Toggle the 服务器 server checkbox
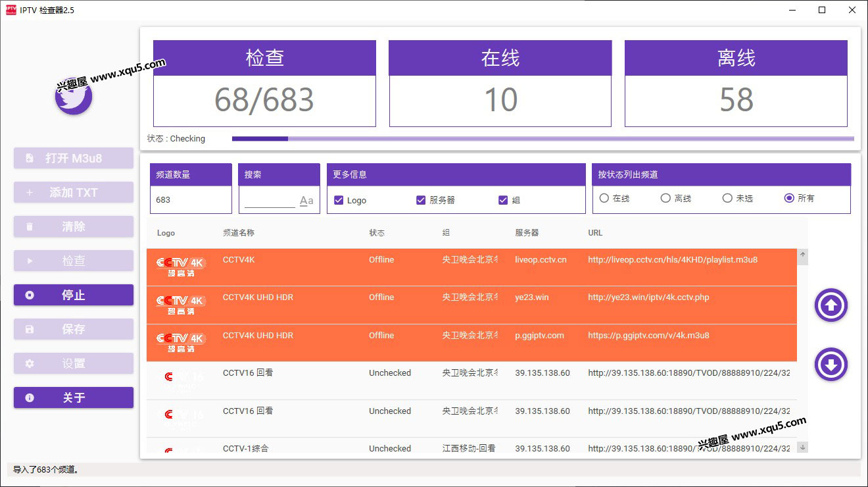The height and width of the screenshot is (487, 868). pyautogui.click(x=421, y=200)
